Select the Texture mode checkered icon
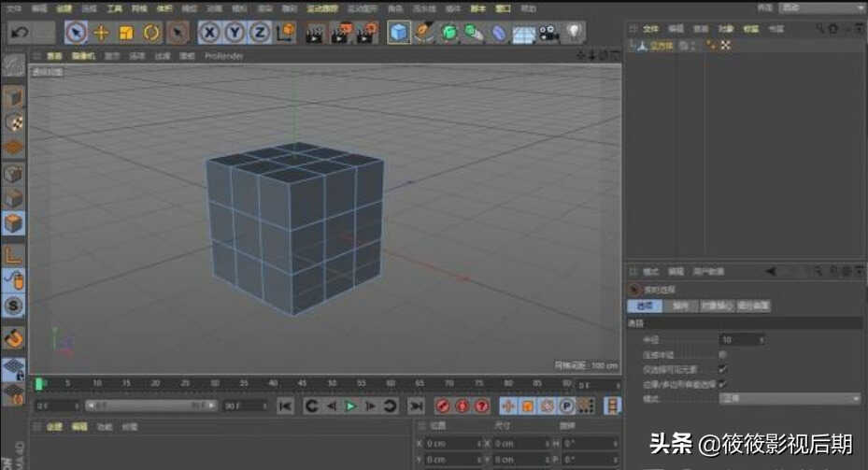This screenshot has height=470, width=868. (14, 122)
